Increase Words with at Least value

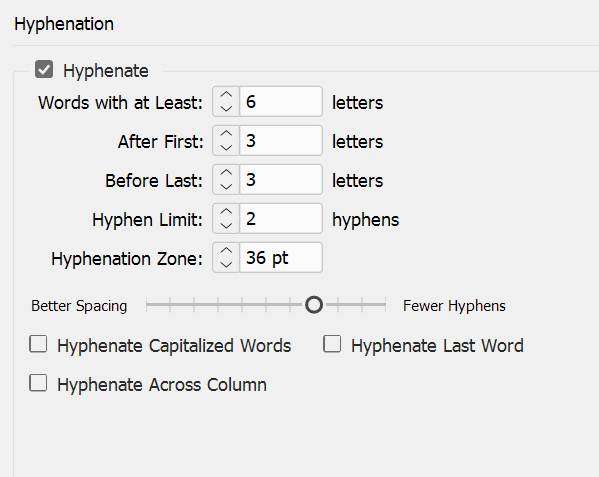click(226, 95)
